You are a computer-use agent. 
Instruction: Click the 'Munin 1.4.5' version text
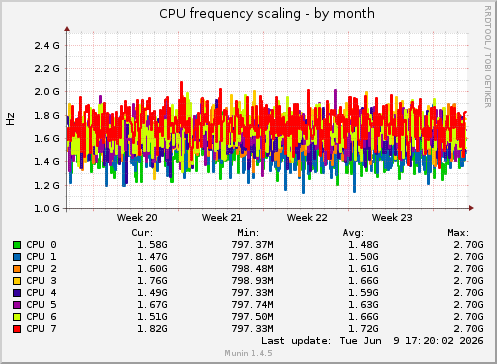tap(248, 353)
